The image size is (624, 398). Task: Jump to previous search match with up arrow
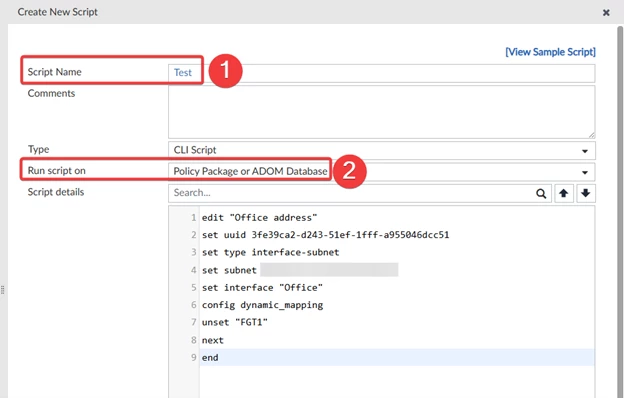(x=563, y=193)
